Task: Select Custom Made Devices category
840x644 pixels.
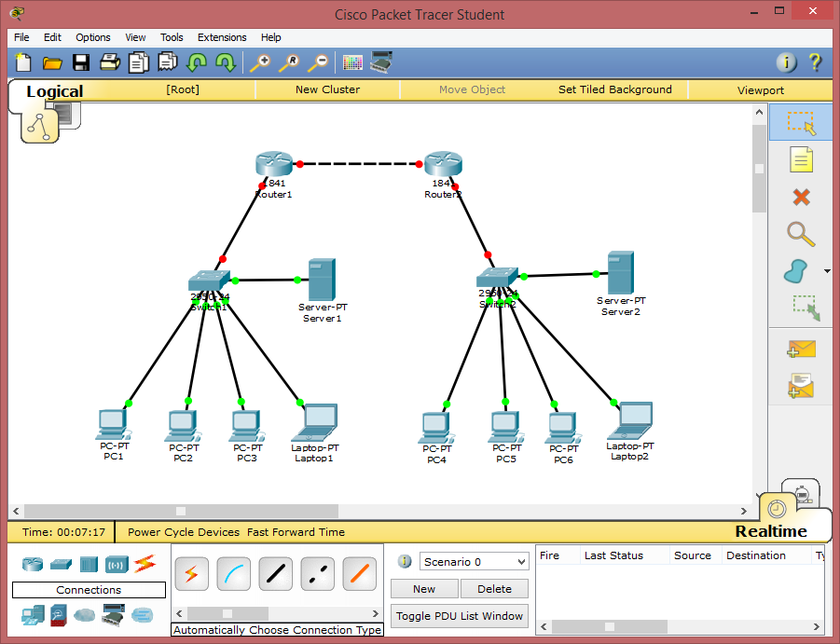Action: click(x=113, y=615)
